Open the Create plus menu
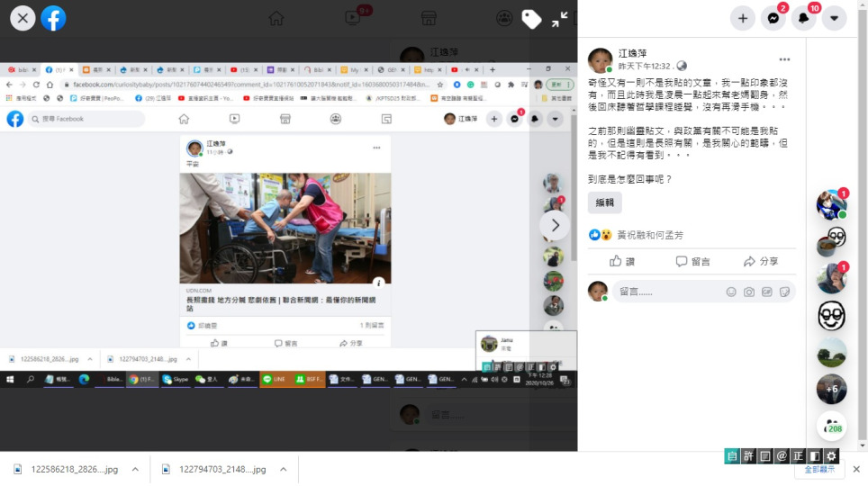868x486 pixels. [743, 18]
